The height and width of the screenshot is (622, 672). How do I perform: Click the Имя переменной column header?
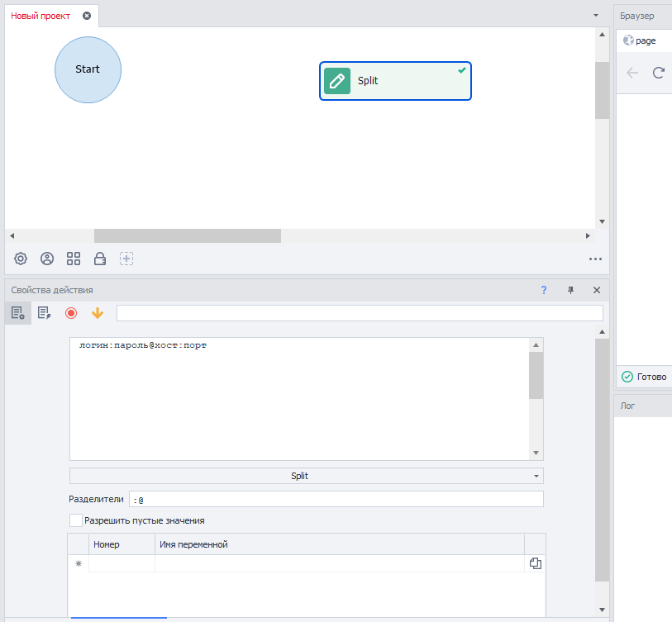[340, 544]
